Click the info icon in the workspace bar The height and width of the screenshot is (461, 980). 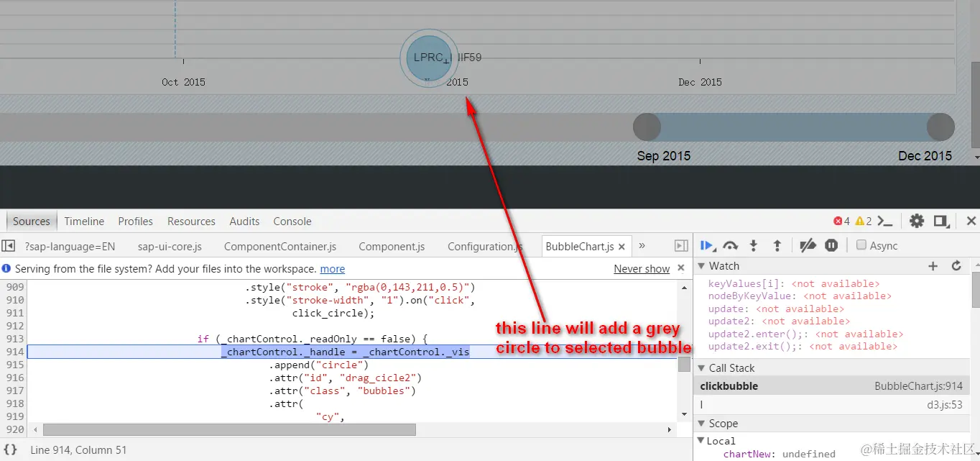click(6, 268)
